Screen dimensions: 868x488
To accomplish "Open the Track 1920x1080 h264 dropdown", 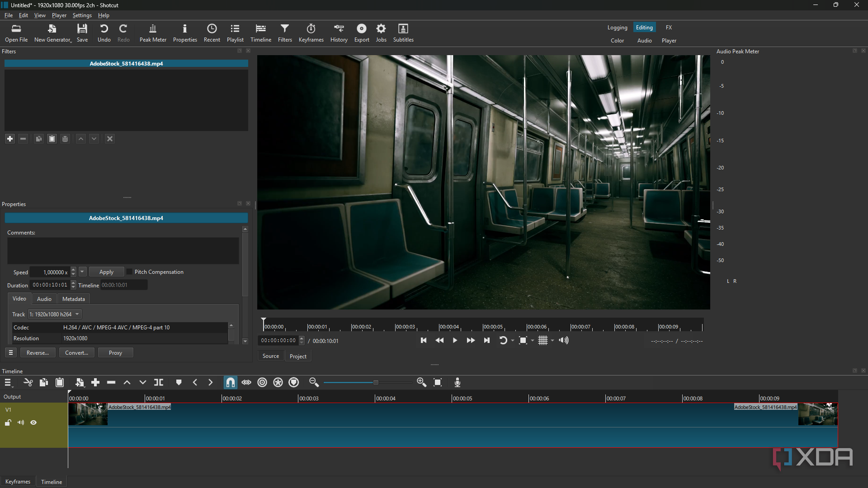I will click(55, 314).
